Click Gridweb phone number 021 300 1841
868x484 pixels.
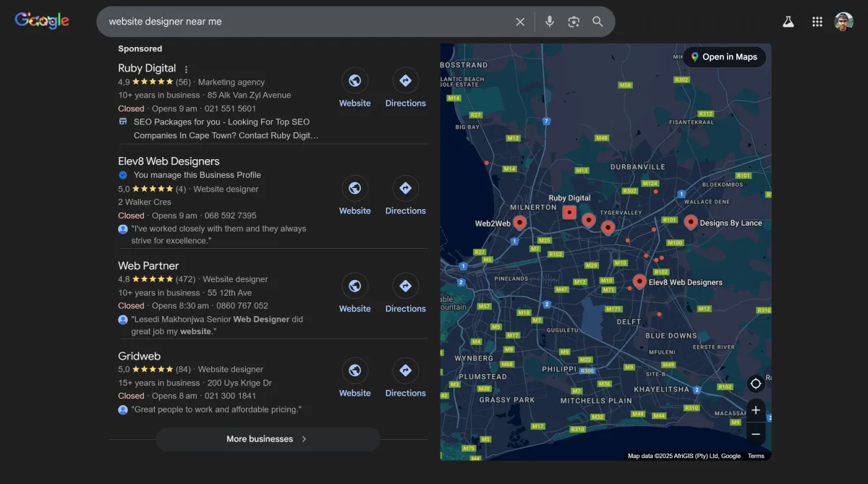click(x=230, y=396)
